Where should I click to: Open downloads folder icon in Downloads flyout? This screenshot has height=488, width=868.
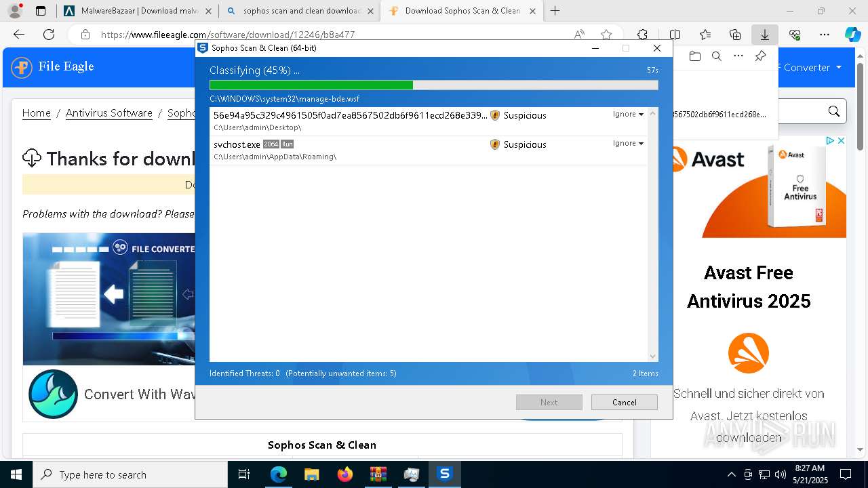(695, 56)
